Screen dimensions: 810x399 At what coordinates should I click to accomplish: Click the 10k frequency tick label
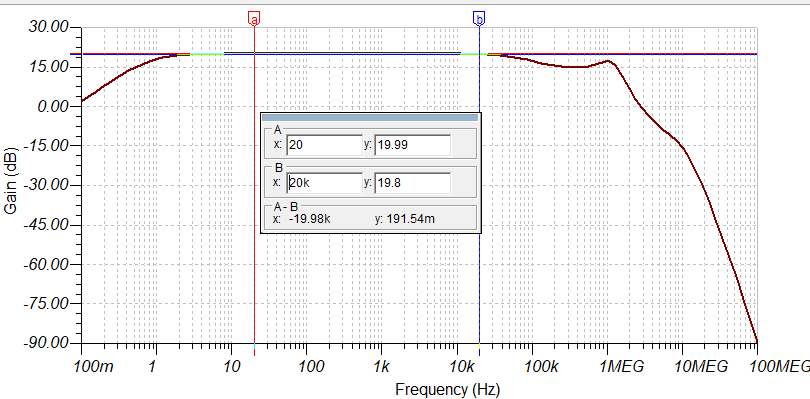click(462, 366)
